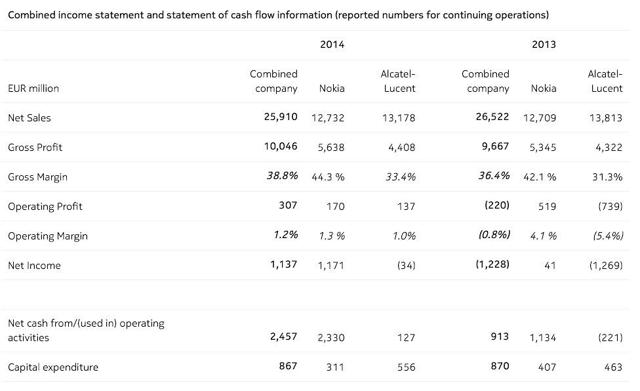640x391 pixels.
Task: Select the 2014 year column header
Action: 332,44
